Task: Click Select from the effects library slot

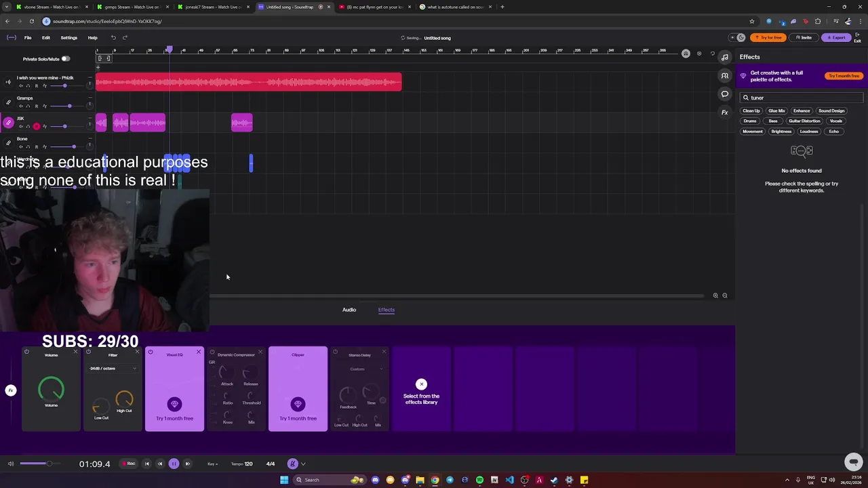Action: (421, 389)
